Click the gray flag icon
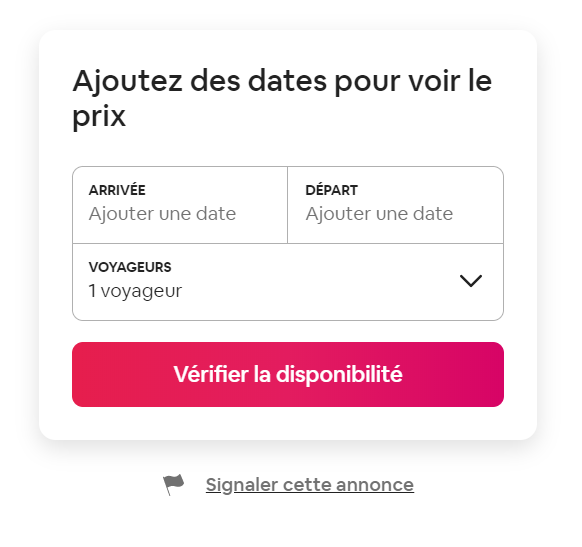Viewport: 582px width, 547px height. 174,484
